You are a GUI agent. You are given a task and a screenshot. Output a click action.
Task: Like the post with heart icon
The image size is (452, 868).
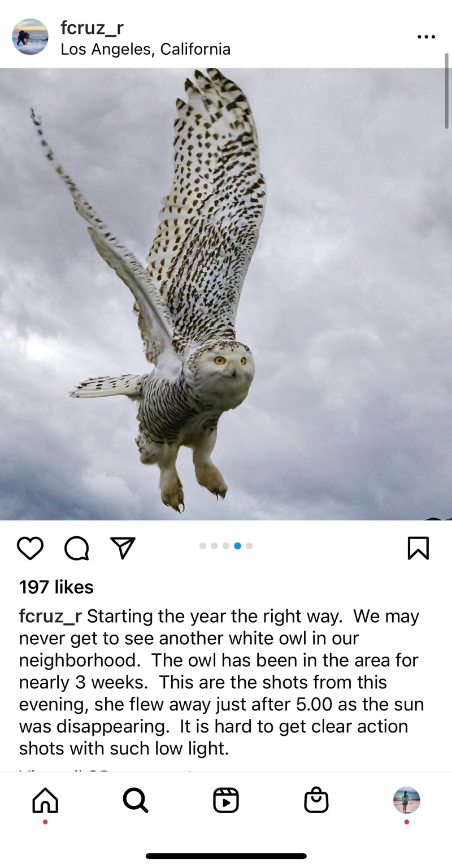(30, 548)
